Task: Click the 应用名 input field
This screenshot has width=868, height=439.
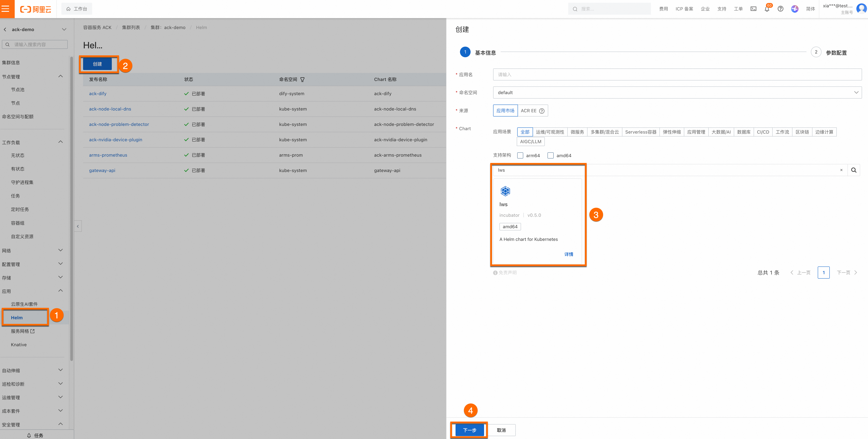Action: [x=677, y=75]
